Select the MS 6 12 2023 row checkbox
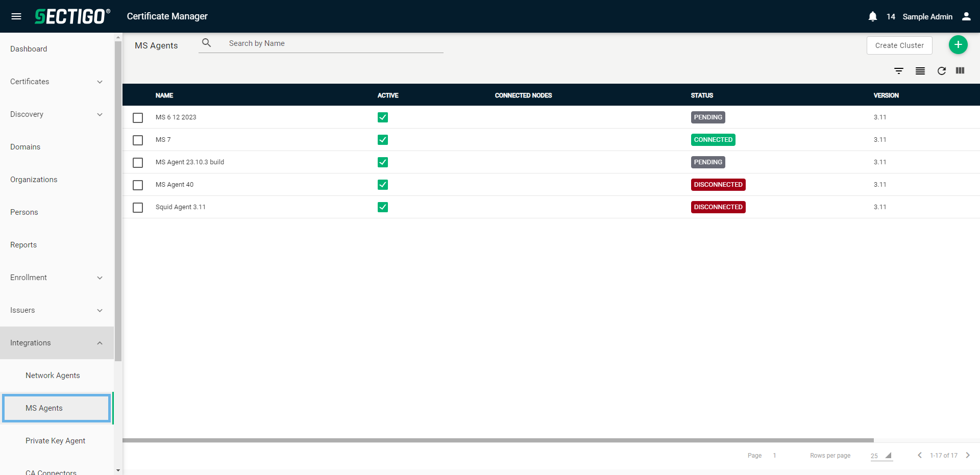The image size is (980, 475). coord(138,118)
